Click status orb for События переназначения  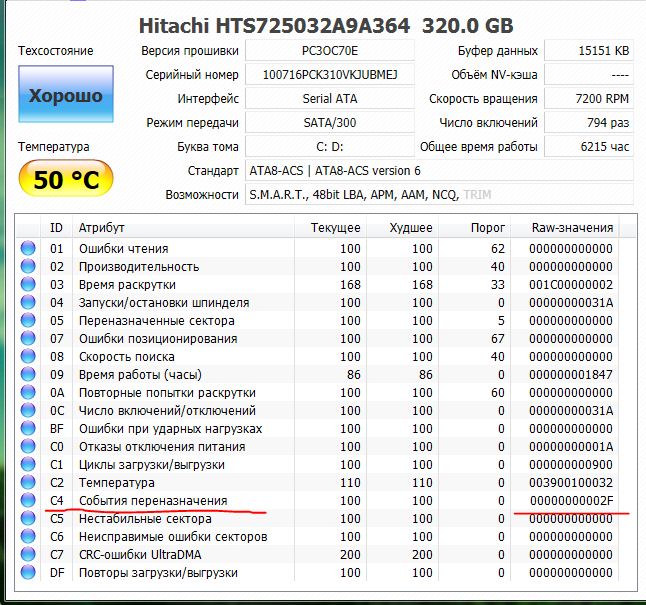pyautogui.click(x=28, y=500)
